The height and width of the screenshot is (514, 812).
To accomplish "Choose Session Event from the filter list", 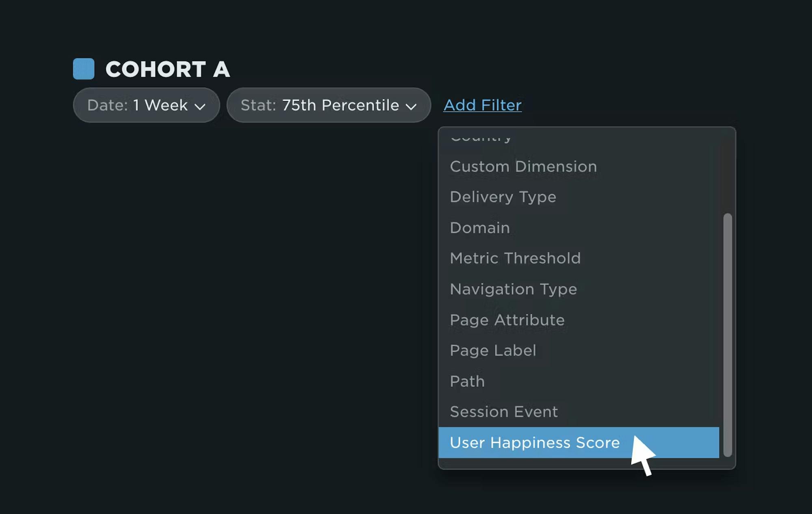I will coord(504,412).
